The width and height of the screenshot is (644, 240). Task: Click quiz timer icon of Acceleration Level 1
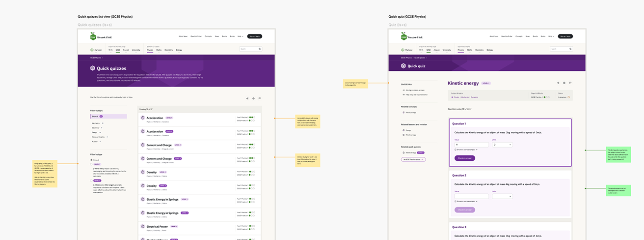coord(143,118)
